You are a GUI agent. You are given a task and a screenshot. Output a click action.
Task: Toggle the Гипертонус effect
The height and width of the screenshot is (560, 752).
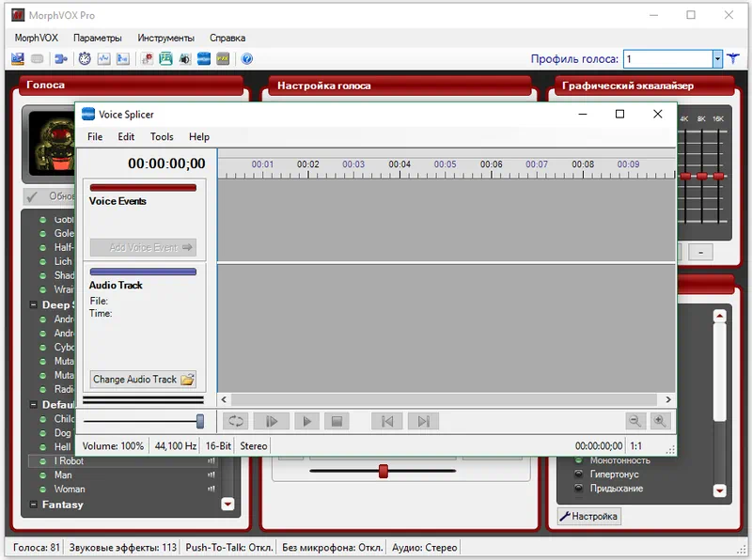(579, 474)
